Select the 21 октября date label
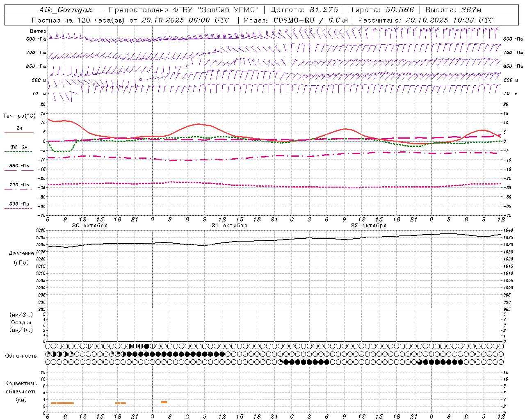The width and height of the screenshot is (525, 420). (x=229, y=226)
